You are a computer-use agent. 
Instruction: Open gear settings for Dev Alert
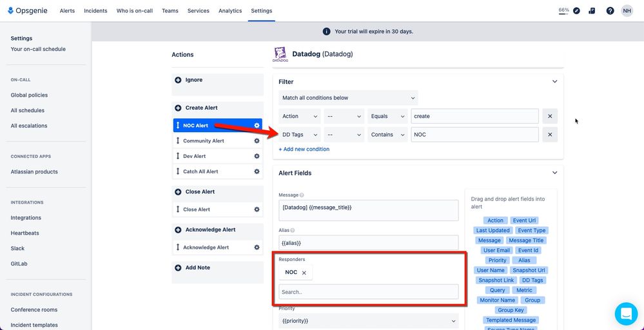click(257, 156)
